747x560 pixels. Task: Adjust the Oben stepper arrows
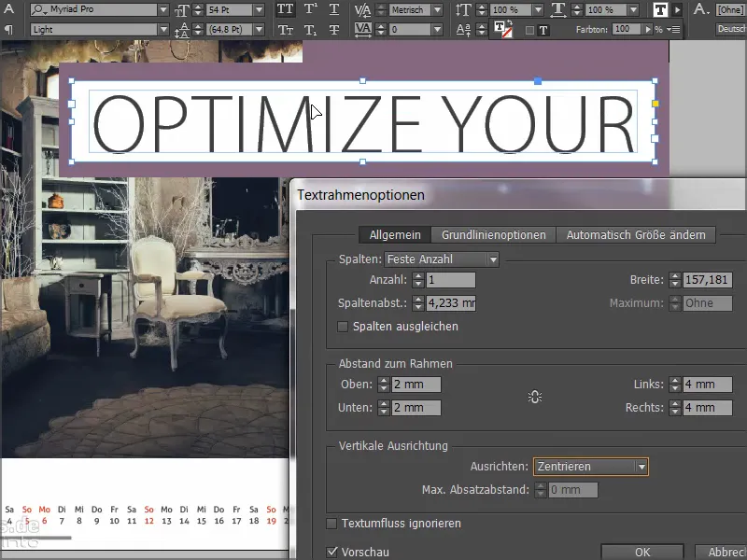(384, 385)
